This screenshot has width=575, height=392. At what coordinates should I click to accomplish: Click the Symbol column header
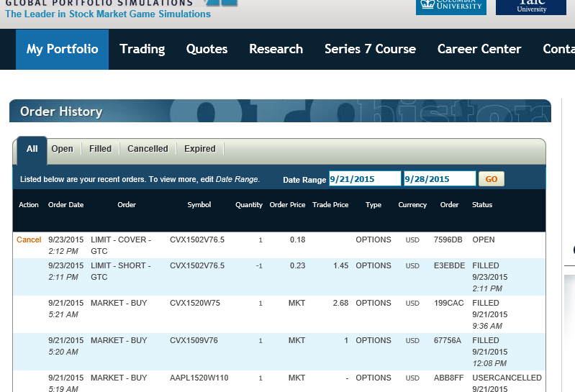click(x=199, y=205)
